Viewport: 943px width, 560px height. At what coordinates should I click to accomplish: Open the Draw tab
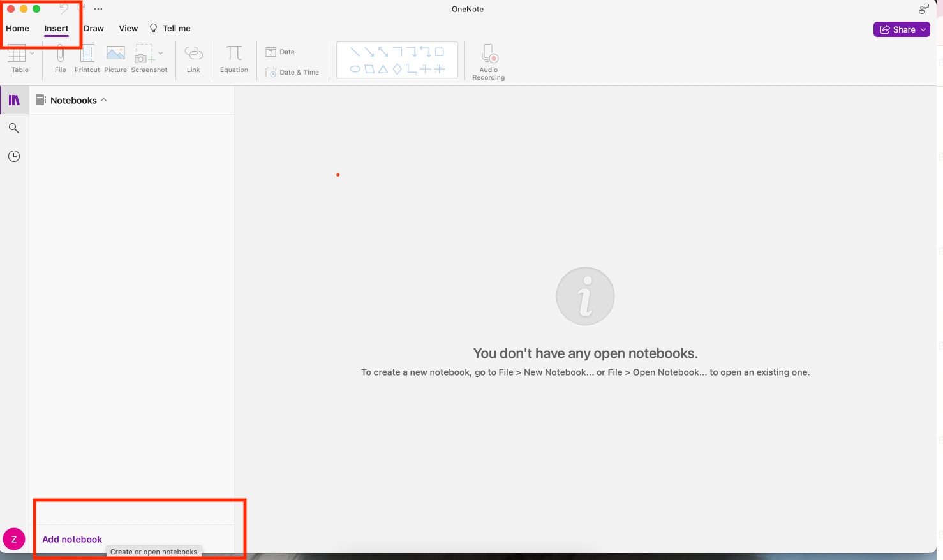coord(94,28)
